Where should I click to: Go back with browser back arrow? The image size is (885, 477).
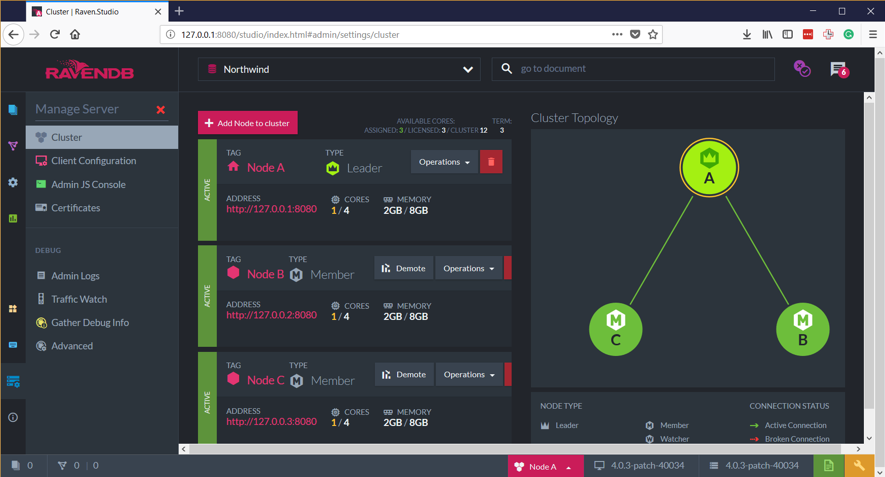tap(14, 34)
